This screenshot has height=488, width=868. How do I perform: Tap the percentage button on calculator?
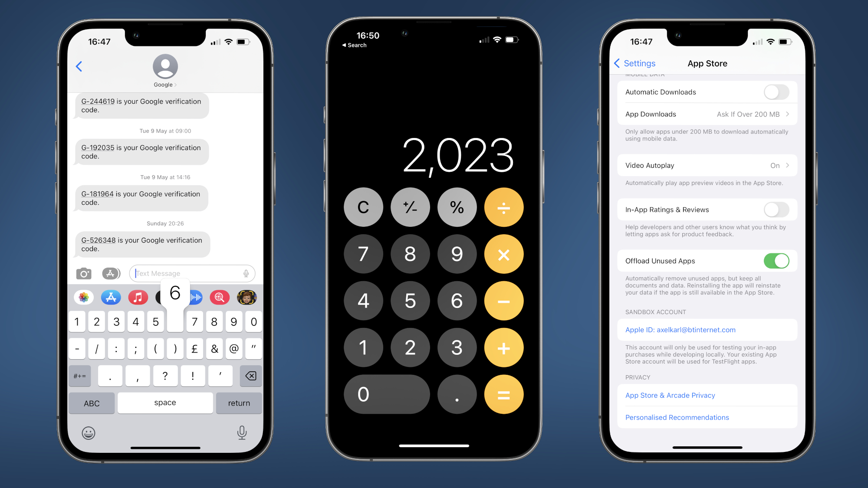click(456, 207)
